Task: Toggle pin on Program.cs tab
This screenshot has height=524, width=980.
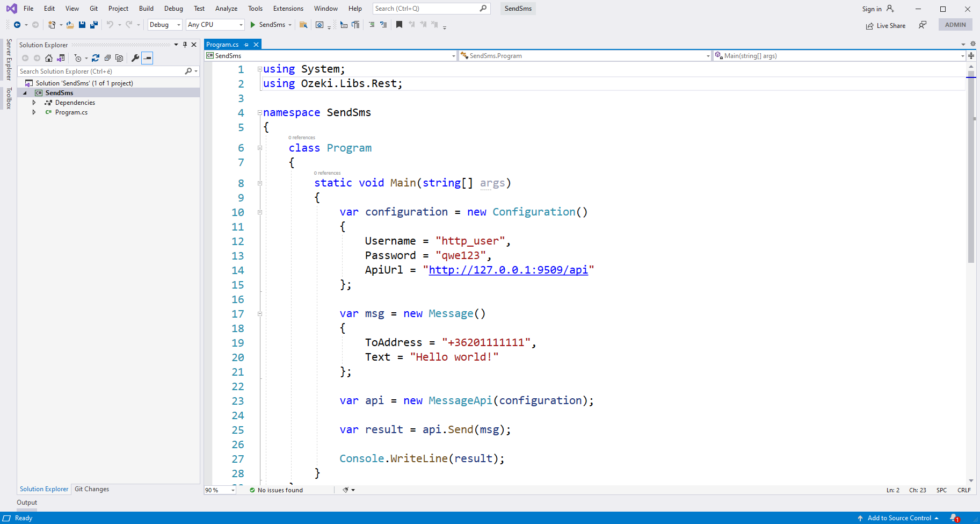Action: pos(246,45)
